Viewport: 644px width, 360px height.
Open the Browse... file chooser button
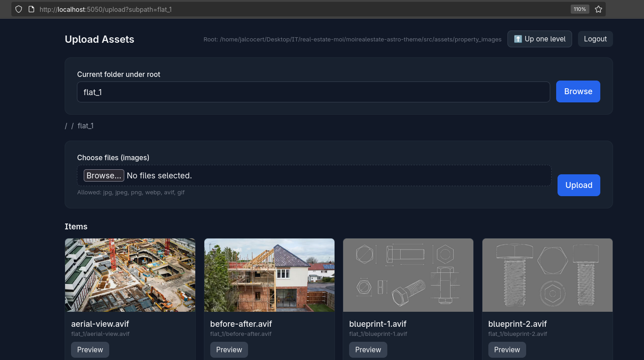(x=104, y=176)
